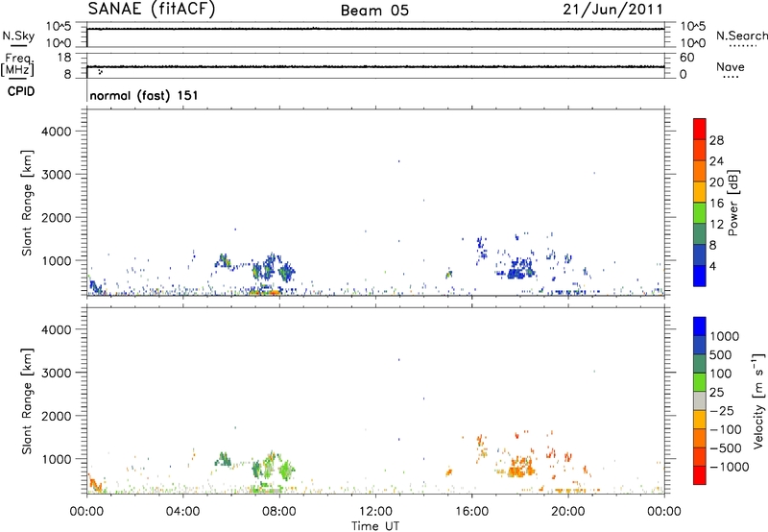Pick the gray -25 to 25 velocity segment

tap(700, 400)
